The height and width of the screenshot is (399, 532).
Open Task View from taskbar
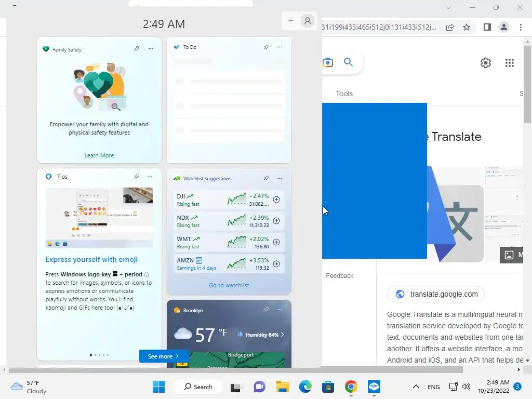pyautogui.click(x=235, y=387)
